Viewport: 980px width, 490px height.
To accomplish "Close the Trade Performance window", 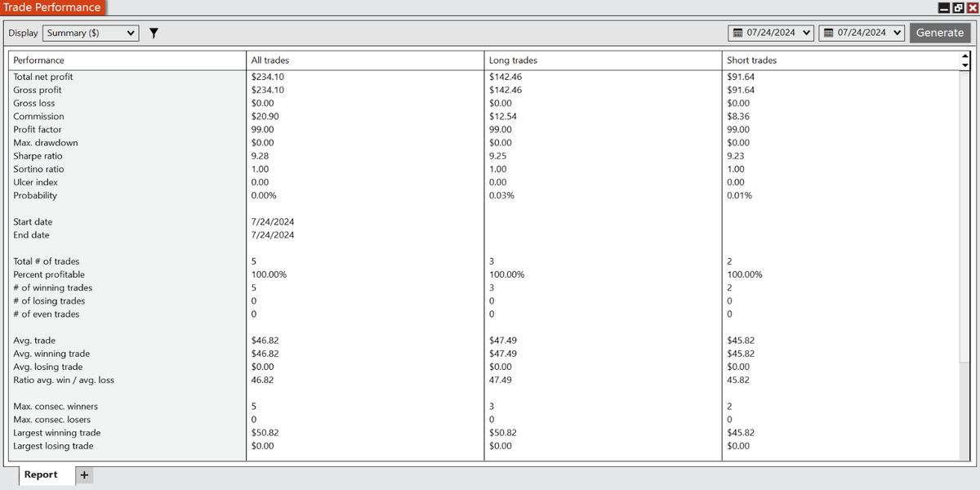I will (971, 7).
